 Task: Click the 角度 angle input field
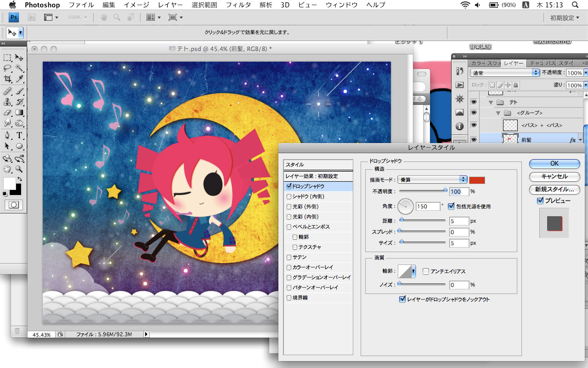428,207
